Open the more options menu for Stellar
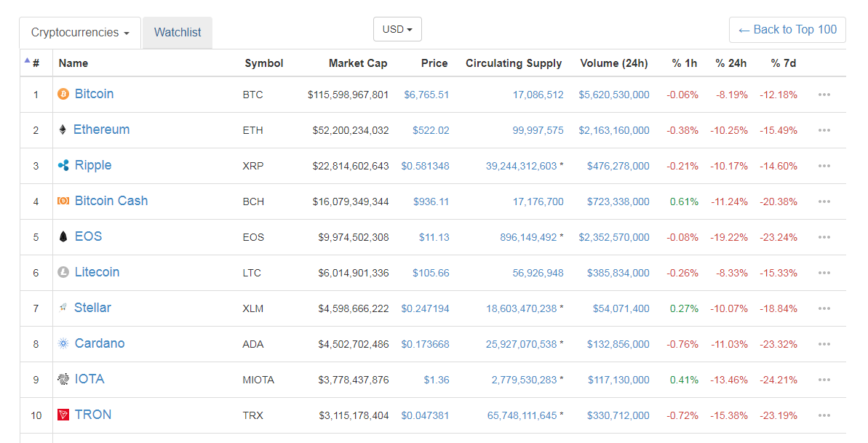868x443 pixels. pos(824,308)
